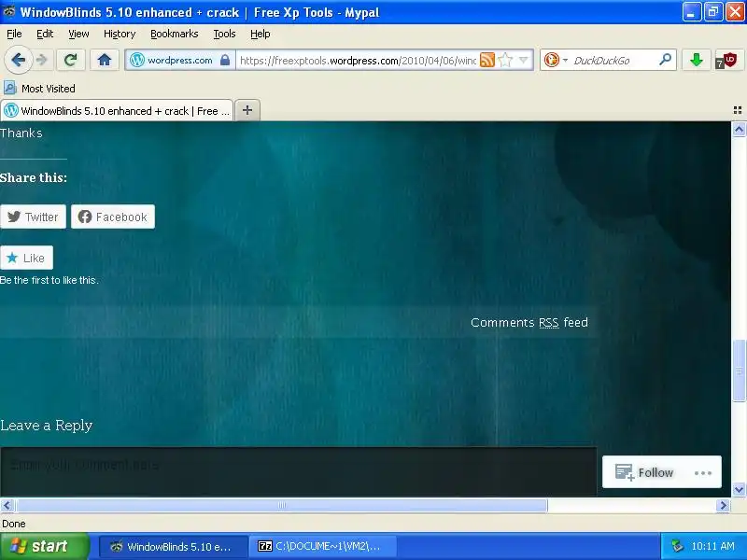Viewport: 747px width, 560px height.
Task: Open the tab groups grid icon
Action: [x=738, y=110]
